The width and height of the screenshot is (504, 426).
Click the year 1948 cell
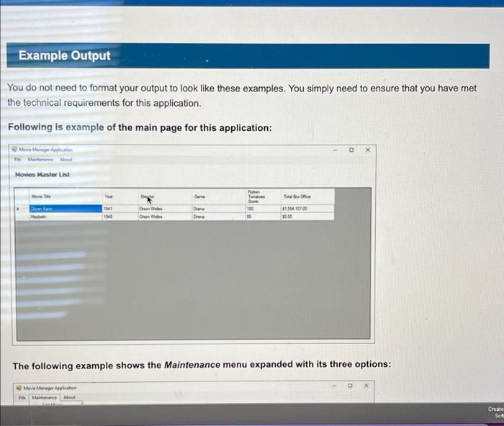120,217
